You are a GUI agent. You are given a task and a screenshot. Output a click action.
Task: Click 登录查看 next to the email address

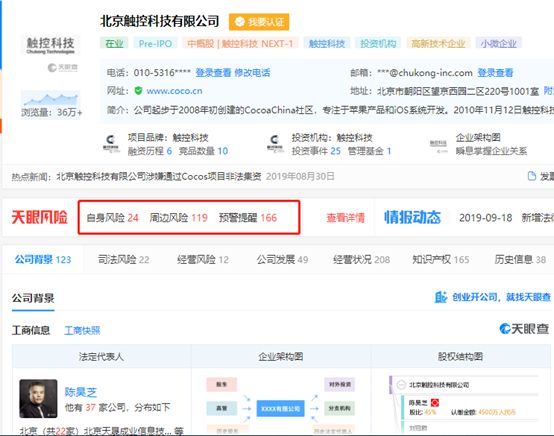495,73
